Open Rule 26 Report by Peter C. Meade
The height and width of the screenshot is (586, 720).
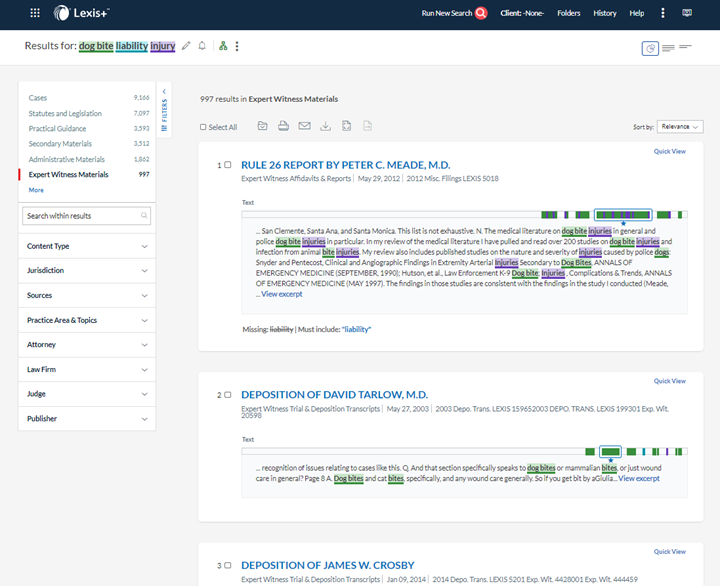click(346, 165)
